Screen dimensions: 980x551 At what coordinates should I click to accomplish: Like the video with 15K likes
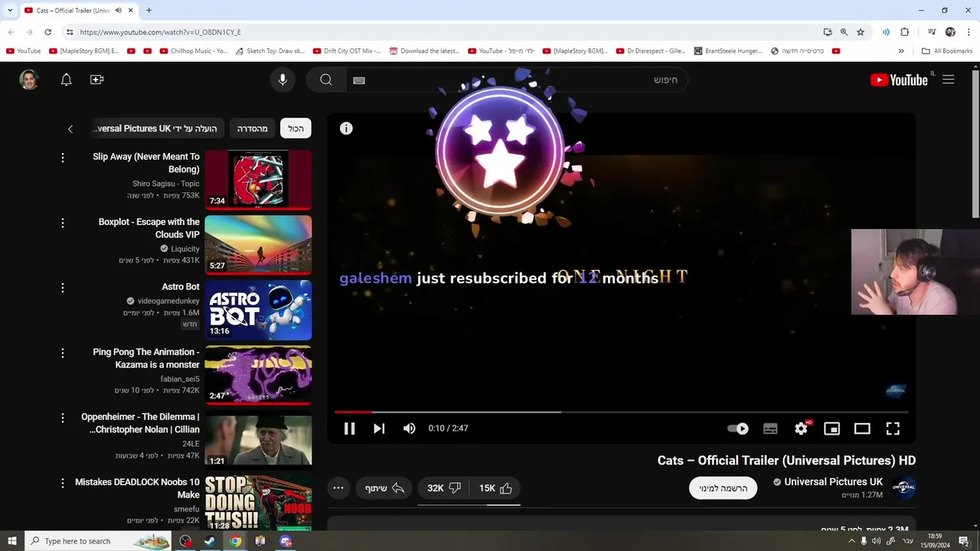point(495,488)
